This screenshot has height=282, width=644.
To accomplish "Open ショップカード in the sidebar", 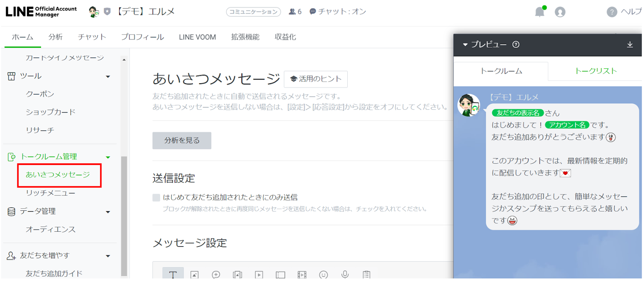I will (x=50, y=112).
